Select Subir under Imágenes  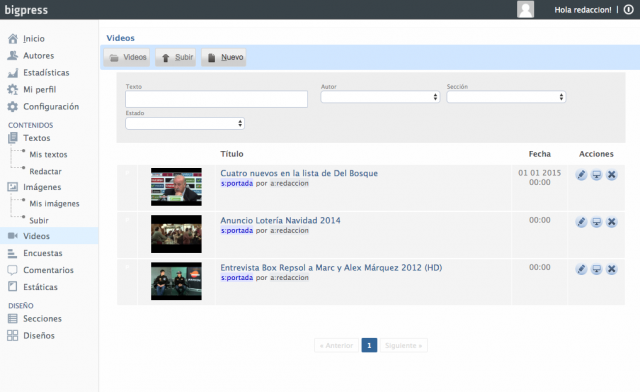point(39,220)
